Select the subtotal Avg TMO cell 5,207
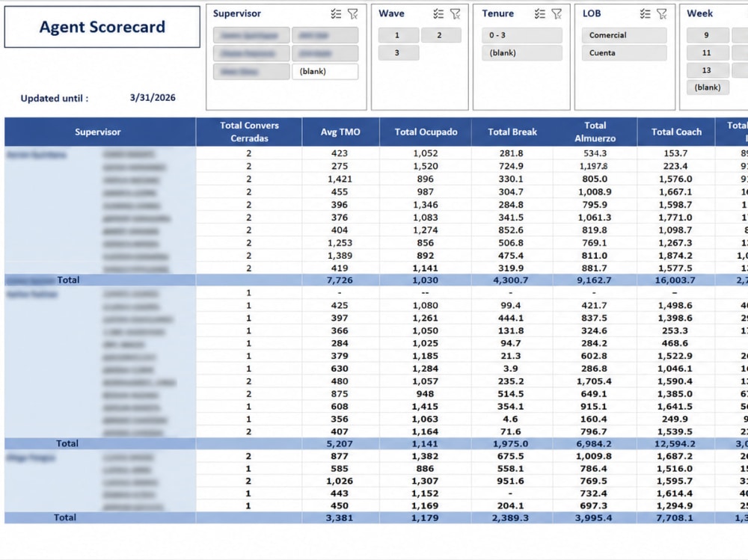748x560 pixels. (340, 444)
